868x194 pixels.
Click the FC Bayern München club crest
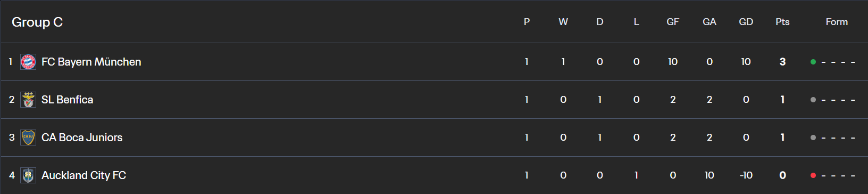coord(28,62)
